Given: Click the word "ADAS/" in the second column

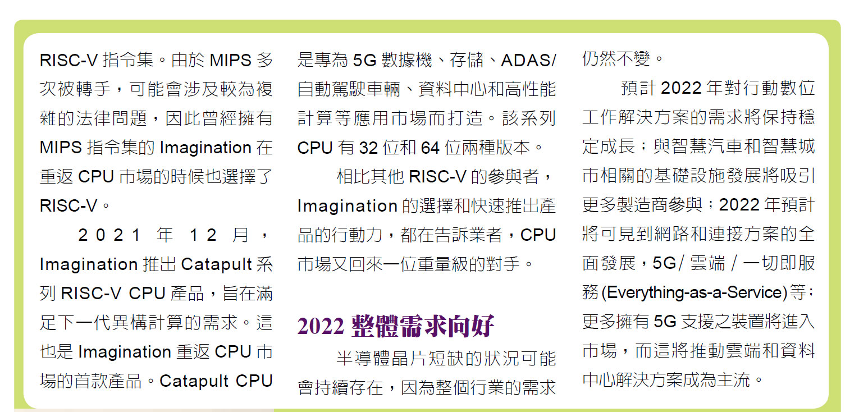Looking at the screenshot, I should point(528,60).
